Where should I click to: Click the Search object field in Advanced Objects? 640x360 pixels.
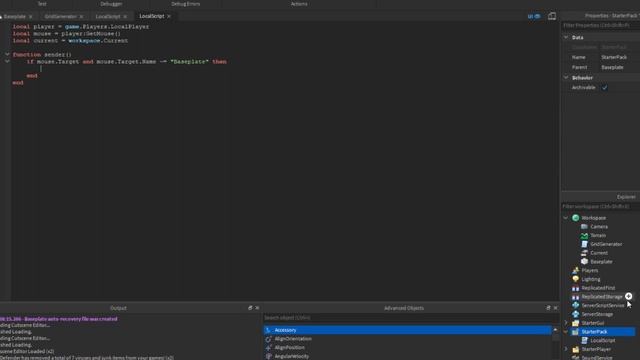411,318
